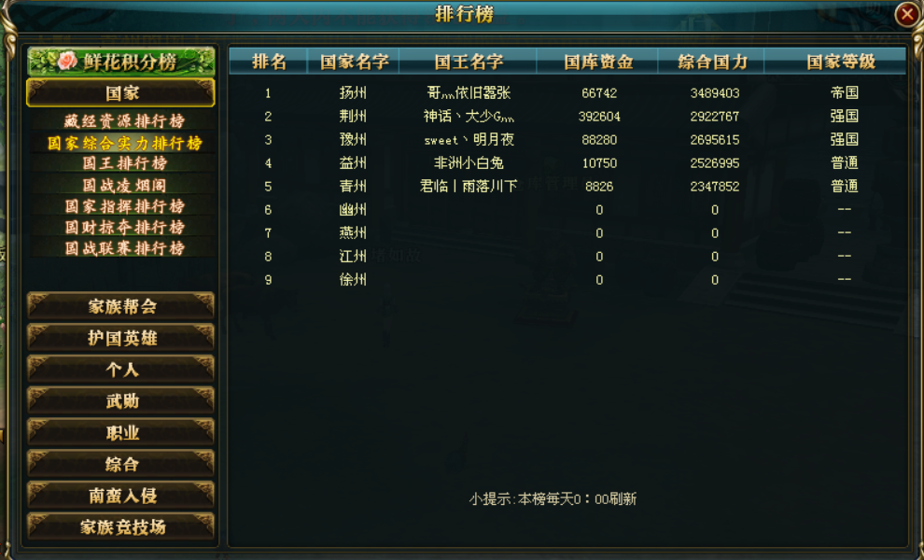Show 国财掠夺排行榜
The width and height of the screenshot is (924, 560).
[x=124, y=228]
